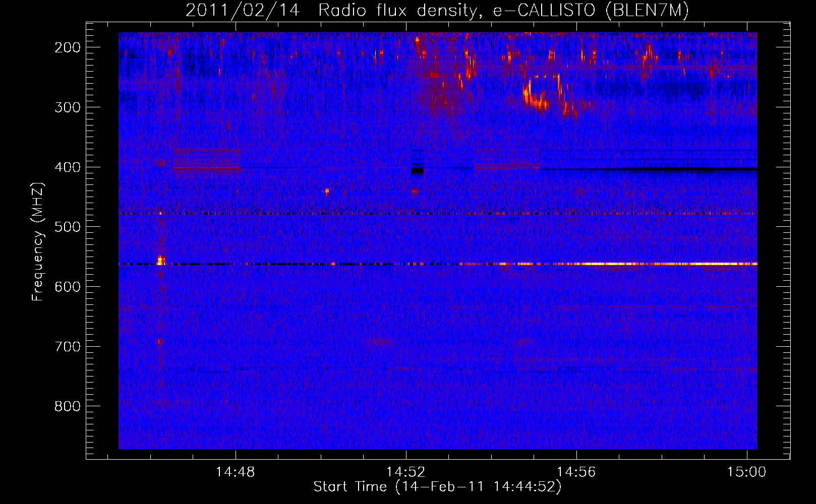
Task: Click the 800 frequency tick label
Action: (x=68, y=406)
